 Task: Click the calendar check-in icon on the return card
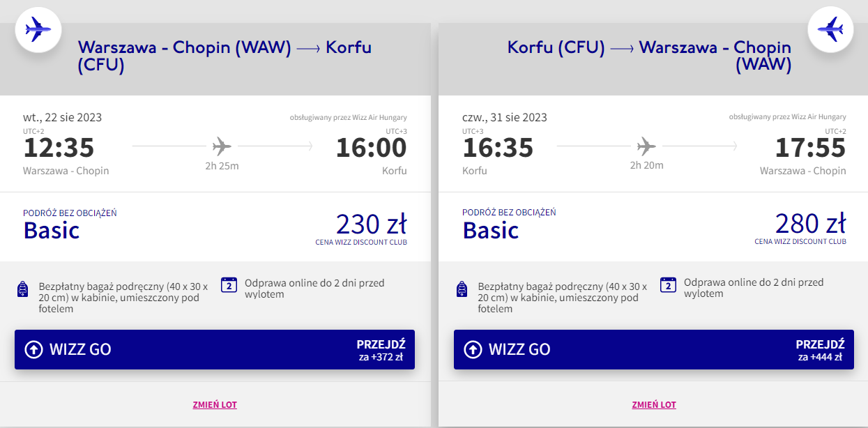click(669, 284)
